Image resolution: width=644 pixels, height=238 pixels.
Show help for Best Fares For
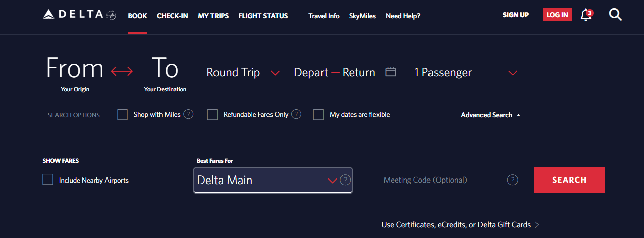(345, 180)
